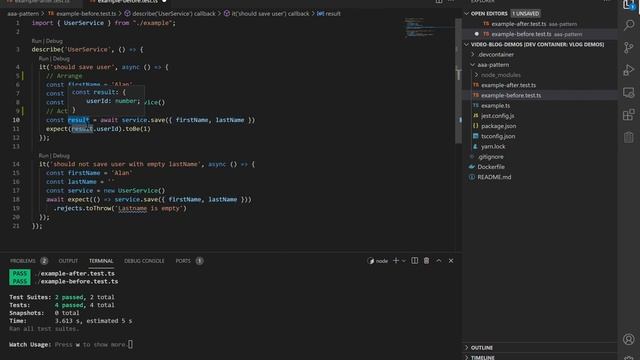Collapse the Open Editors section
The width and height of the screenshot is (640, 360).
pos(467,13)
